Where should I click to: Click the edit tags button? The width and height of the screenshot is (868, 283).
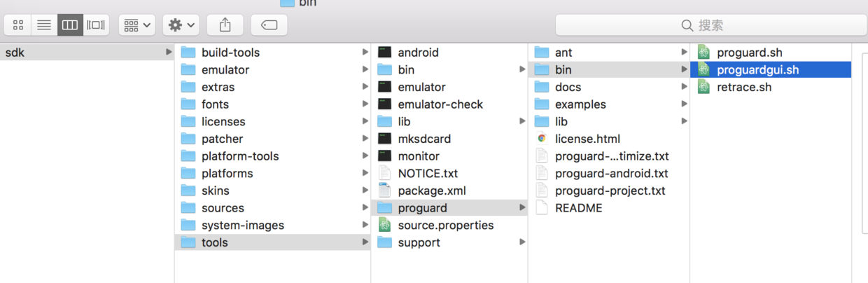tap(269, 25)
